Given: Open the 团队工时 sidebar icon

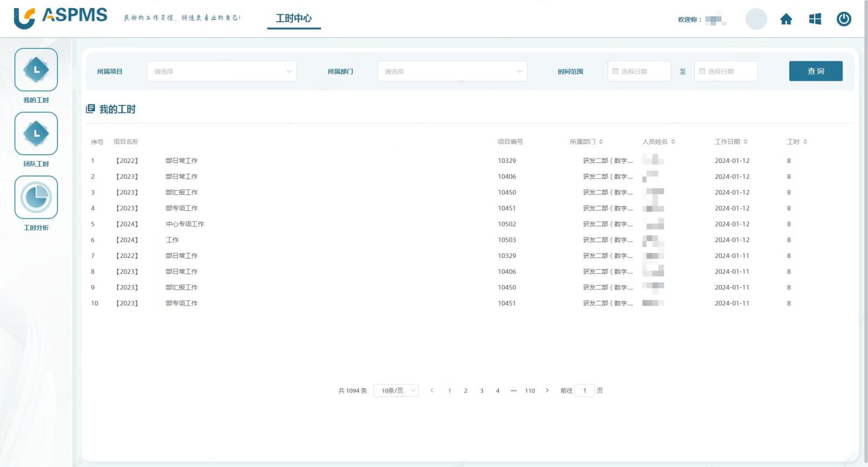Looking at the screenshot, I should click(36, 134).
